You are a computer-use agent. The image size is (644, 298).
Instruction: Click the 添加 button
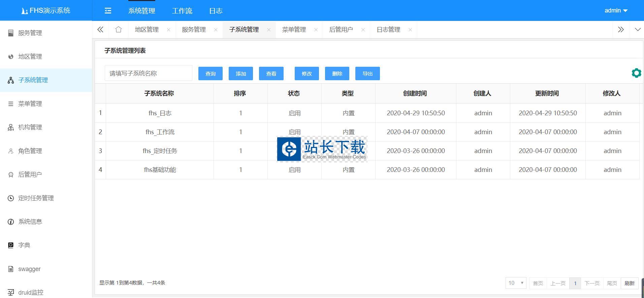coord(240,73)
